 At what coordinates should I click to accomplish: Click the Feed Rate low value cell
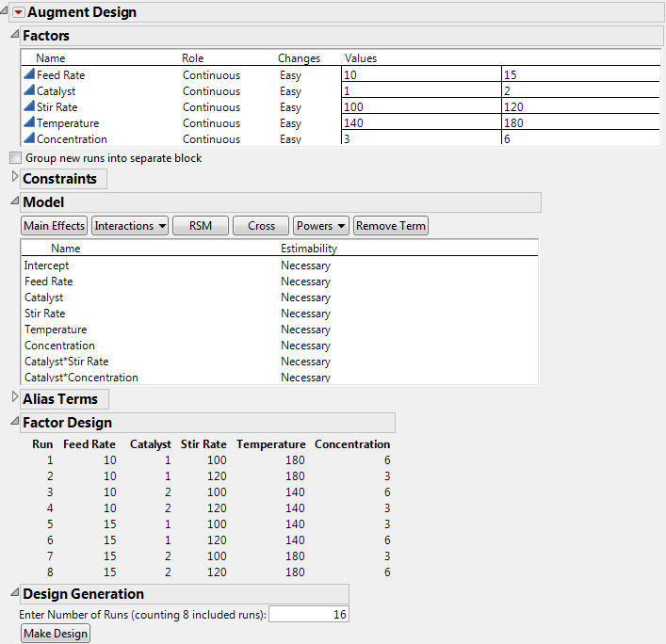pos(420,75)
